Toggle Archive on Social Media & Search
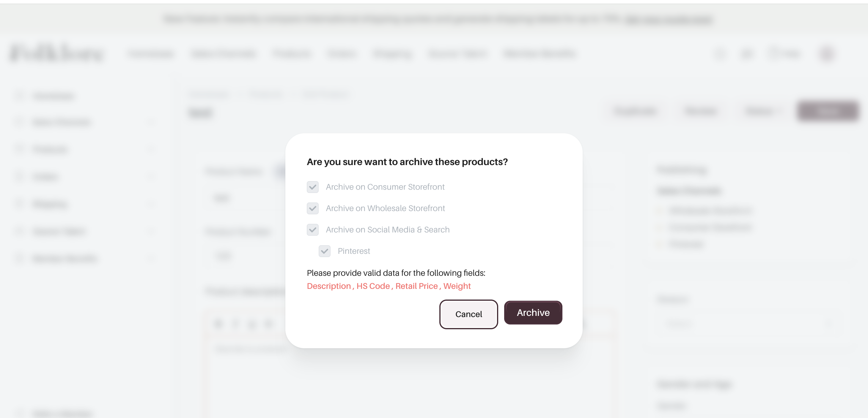 (x=312, y=229)
